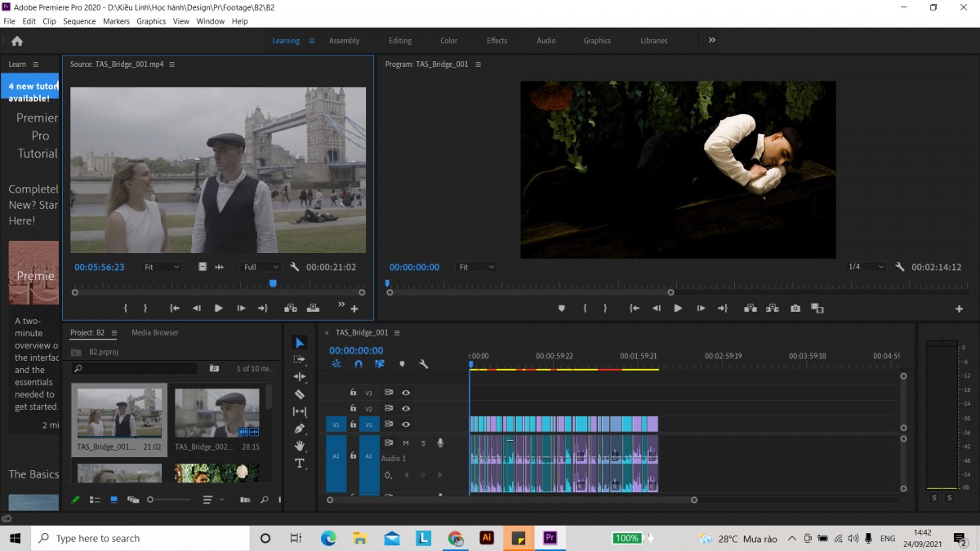Open the Media Browser tab
This screenshot has height=551, width=980.
[x=155, y=333]
